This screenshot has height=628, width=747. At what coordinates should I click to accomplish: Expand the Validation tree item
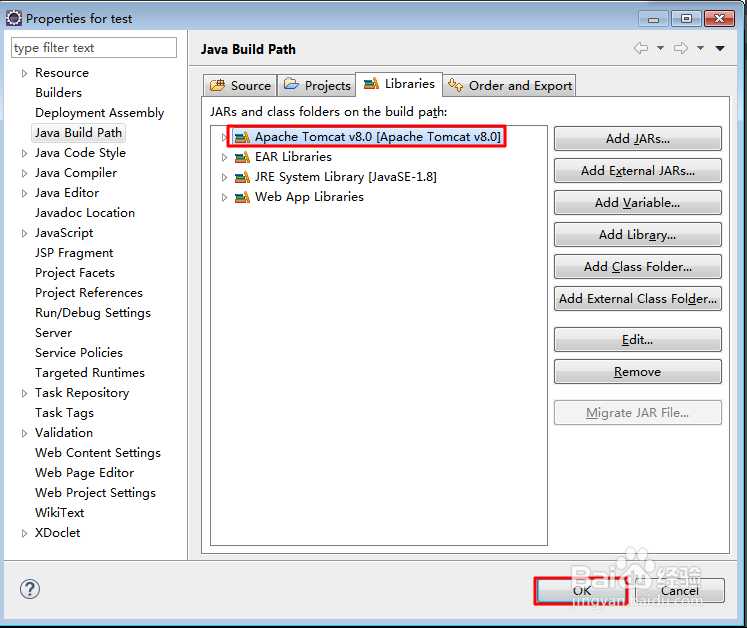pos(24,433)
